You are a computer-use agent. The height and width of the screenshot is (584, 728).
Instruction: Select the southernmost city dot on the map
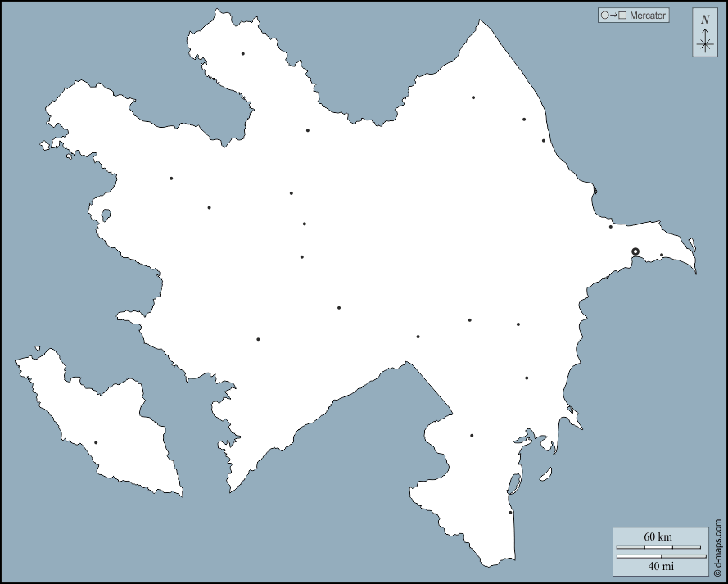pyautogui.click(x=510, y=513)
